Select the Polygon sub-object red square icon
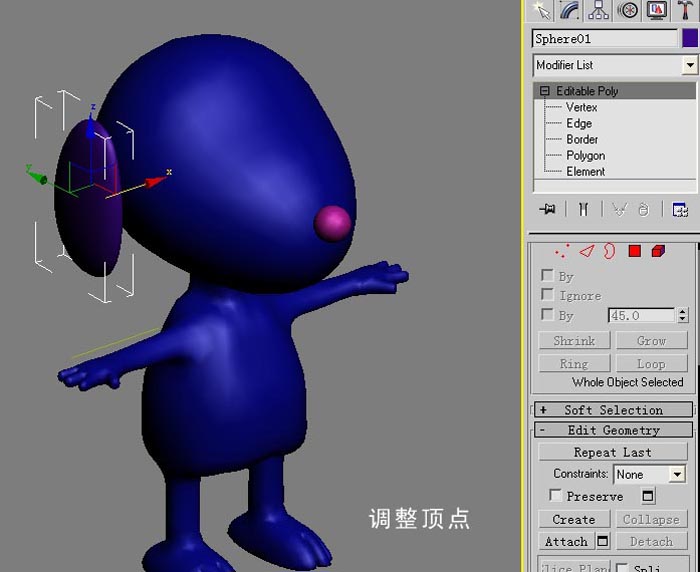The height and width of the screenshot is (572, 700). 634,251
